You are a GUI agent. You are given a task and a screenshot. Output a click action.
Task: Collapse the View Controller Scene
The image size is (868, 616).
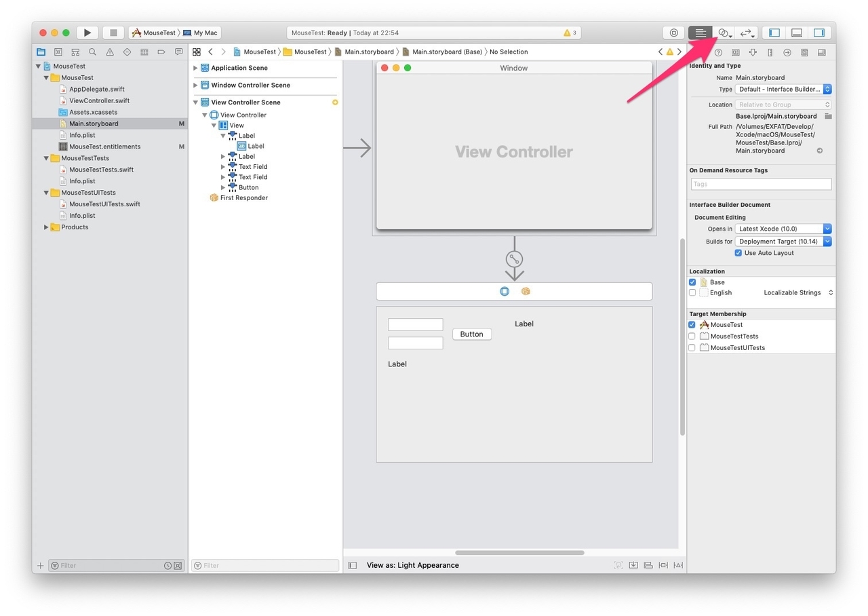pos(195,102)
